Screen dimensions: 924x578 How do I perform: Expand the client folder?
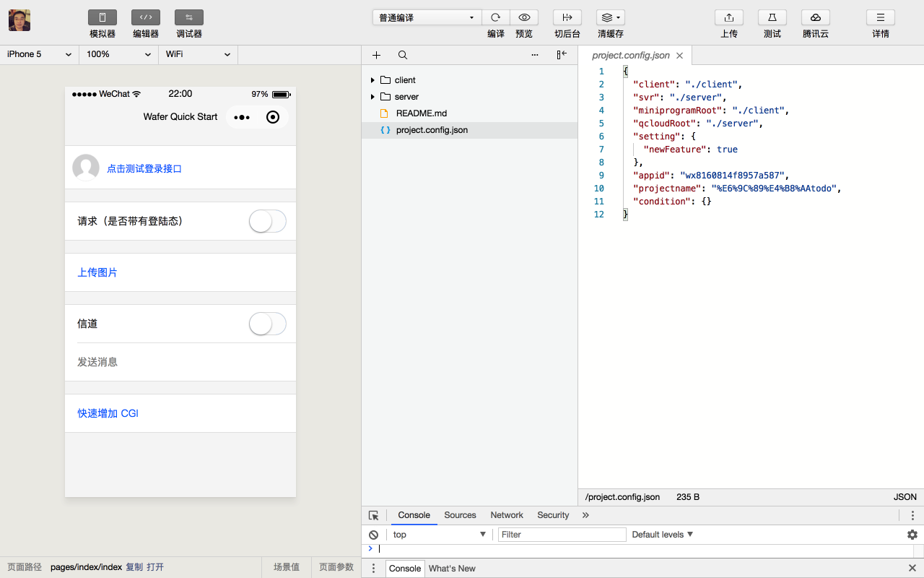click(x=372, y=80)
